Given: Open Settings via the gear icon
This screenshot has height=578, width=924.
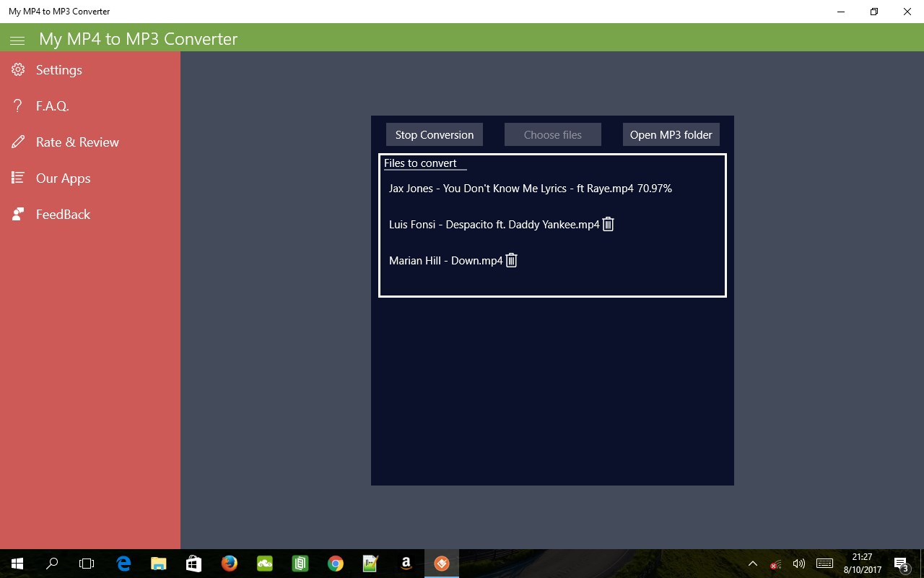Looking at the screenshot, I should (17, 69).
